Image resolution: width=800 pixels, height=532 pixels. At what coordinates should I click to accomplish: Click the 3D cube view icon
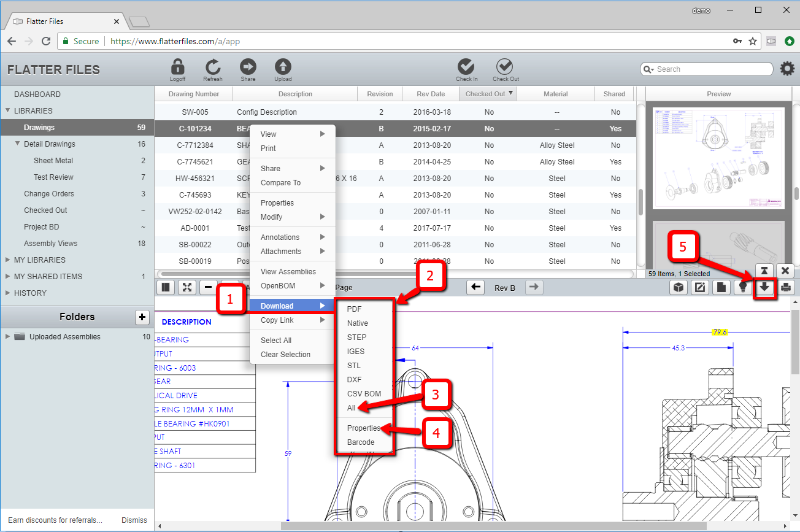click(x=679, y=287)
